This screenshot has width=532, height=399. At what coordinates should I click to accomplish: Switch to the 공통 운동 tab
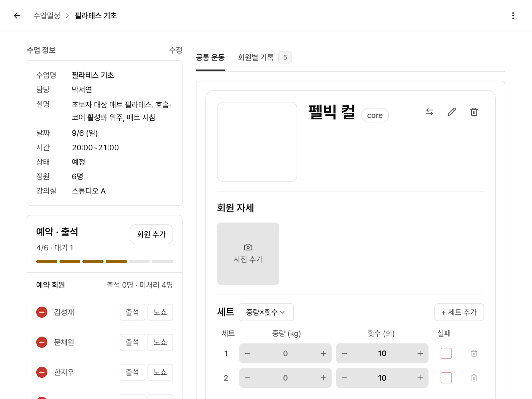tap(210, 58)
